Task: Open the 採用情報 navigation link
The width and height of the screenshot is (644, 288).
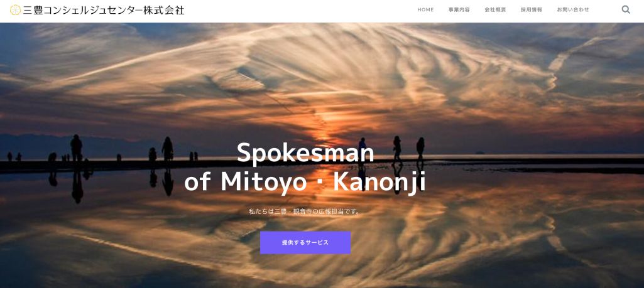Action: 532,10
